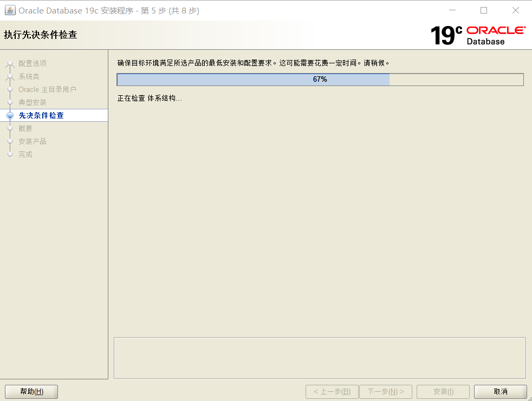Screen dimensions: 532x401
Task: Click the step marker beside 配置选项
Action: 10,63
